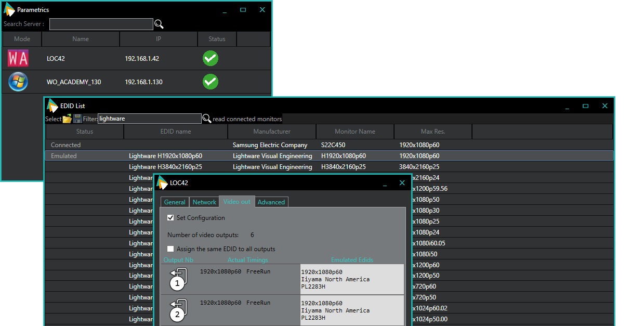Sort list by Max Res. column
This screenshot has width=644, height=326.
coord(433,132)
